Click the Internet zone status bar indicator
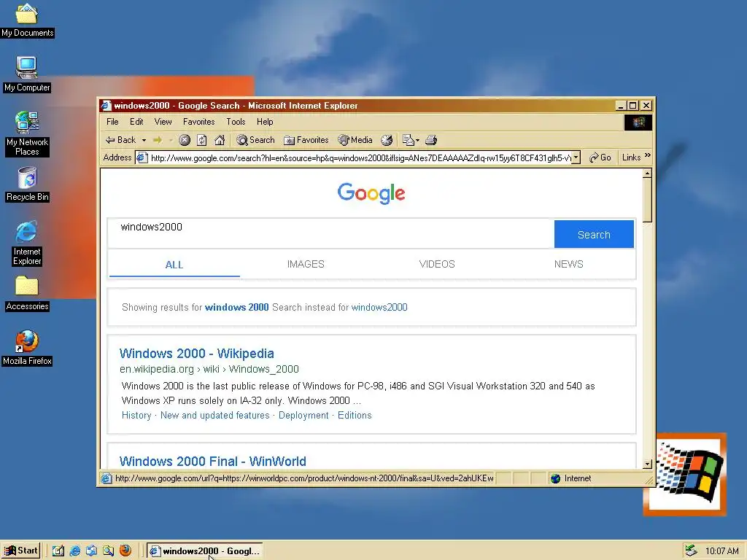The width and height of the screenshot is (747, 560). (570, 478)
